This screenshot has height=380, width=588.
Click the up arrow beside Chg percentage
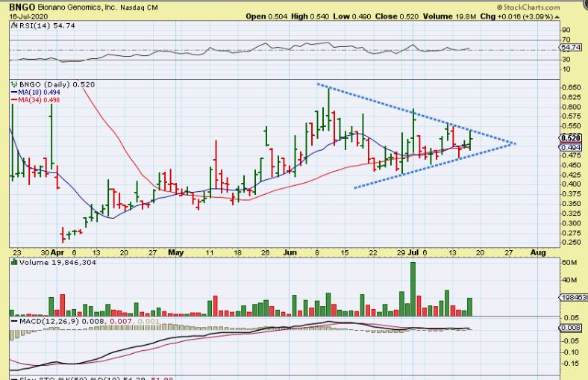tap(557, 17)
